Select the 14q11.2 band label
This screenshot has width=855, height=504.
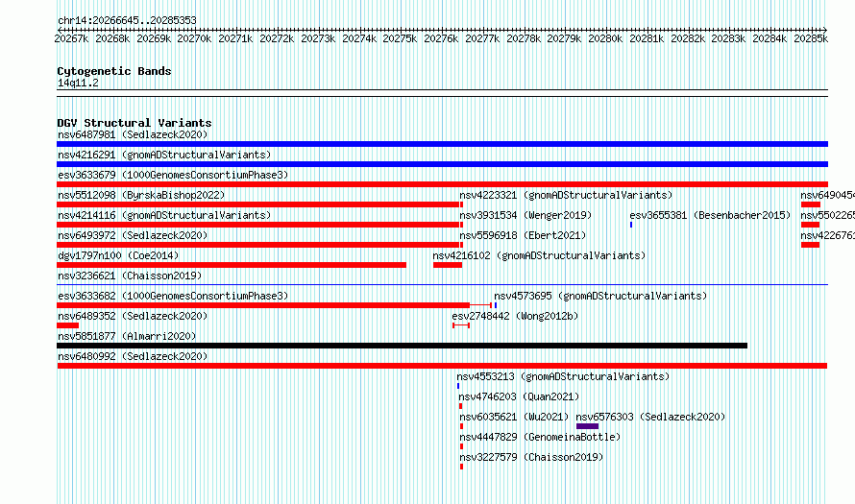click(x=78, y=83)
